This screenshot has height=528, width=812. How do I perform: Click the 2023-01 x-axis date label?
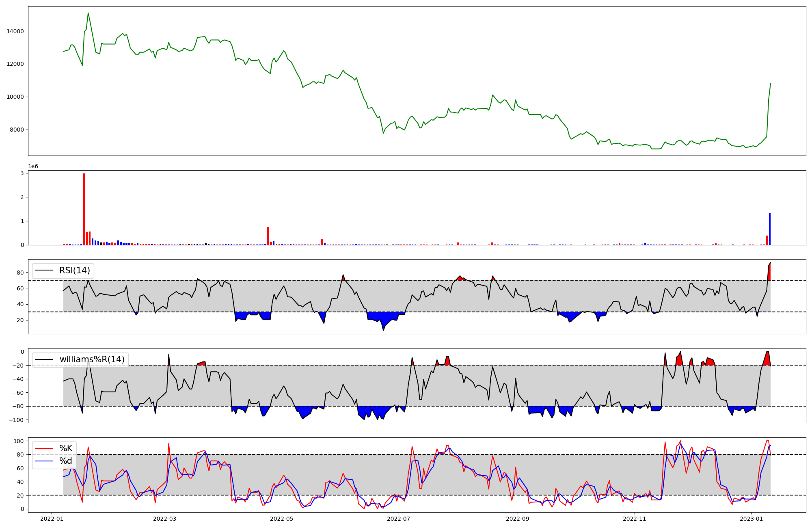tap(752, 519)
